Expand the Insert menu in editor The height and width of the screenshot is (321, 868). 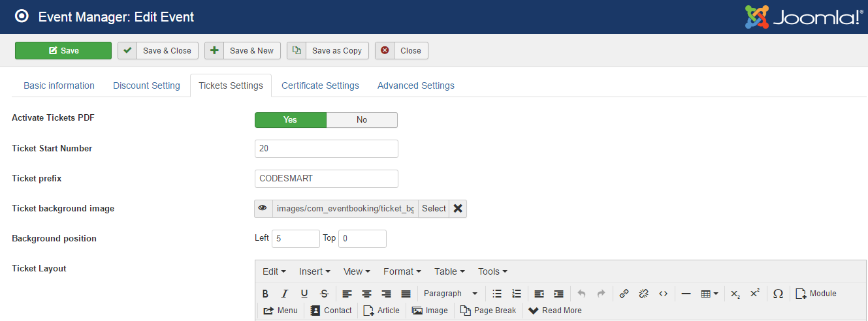point(314,271)
